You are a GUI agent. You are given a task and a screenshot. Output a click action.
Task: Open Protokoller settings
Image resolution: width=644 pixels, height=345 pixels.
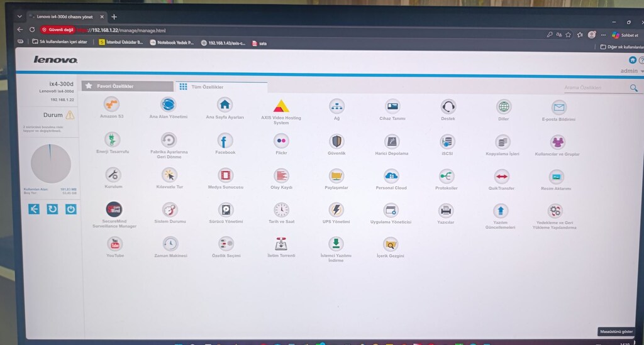point(447,177)
